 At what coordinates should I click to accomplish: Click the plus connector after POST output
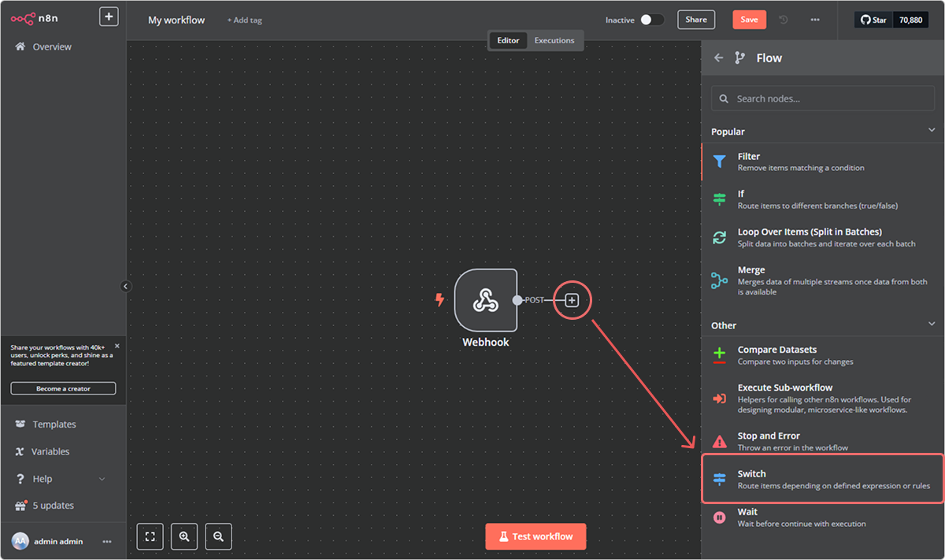(573, 300)
